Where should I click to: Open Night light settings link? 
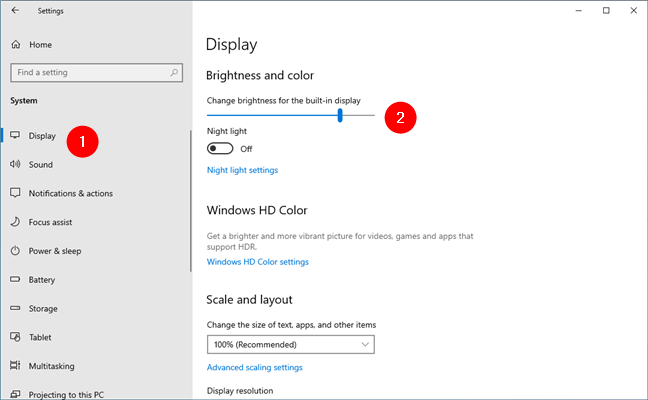(242, 170)
